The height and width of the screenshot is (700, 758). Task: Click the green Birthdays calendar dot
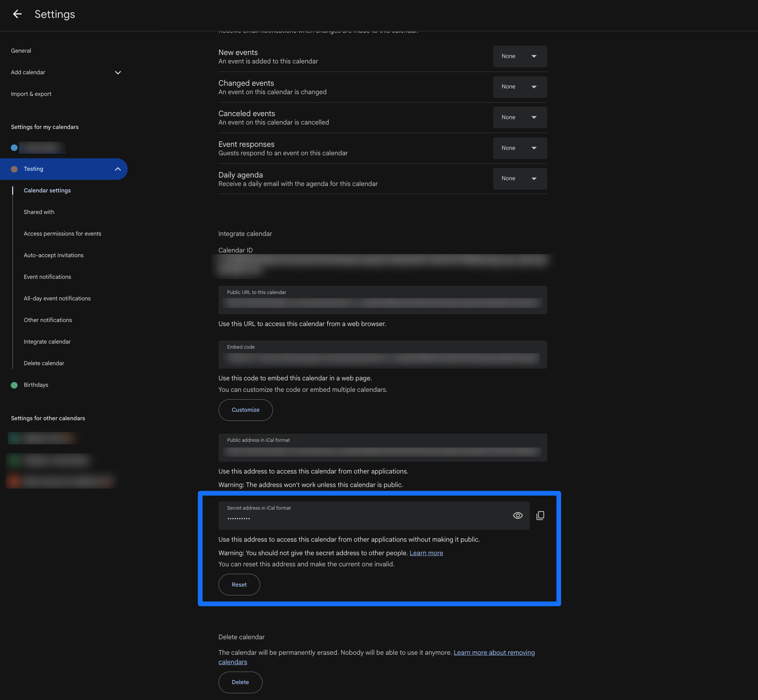point(15,385)
